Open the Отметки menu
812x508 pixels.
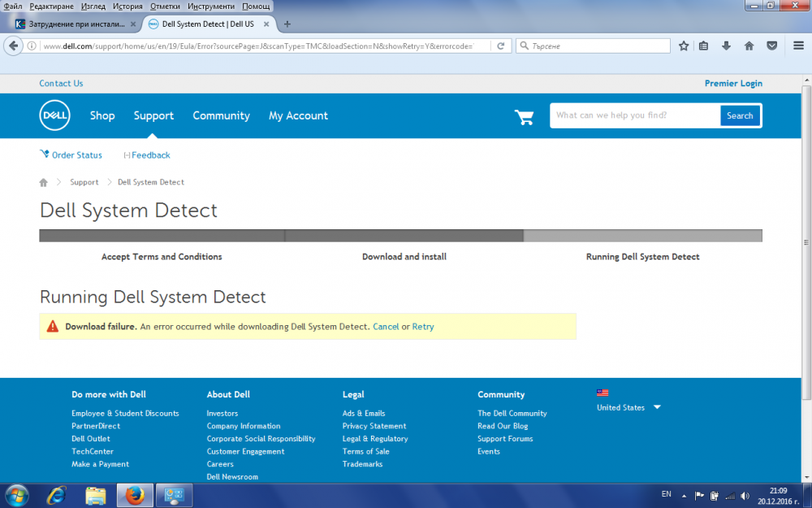tap(165, 7)
